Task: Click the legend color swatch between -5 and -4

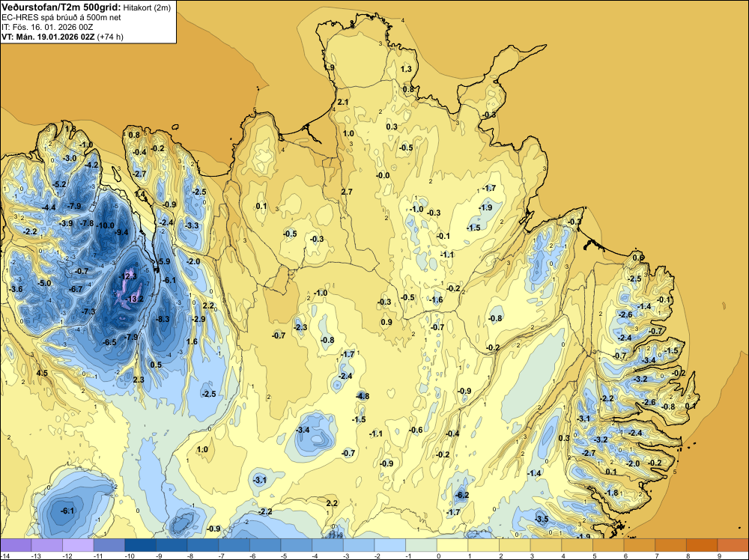Action: point(297,545)
